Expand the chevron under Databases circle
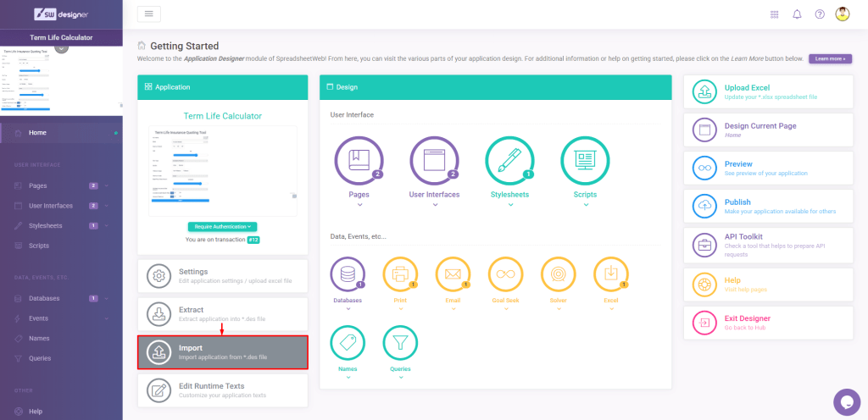 tap(348, 309)
